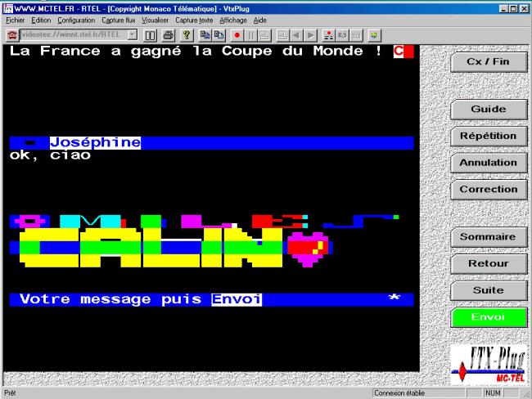The width and height of the screenshot is (532, 399).
Task: Open the Configuration menu
Action: coord(76,20)
